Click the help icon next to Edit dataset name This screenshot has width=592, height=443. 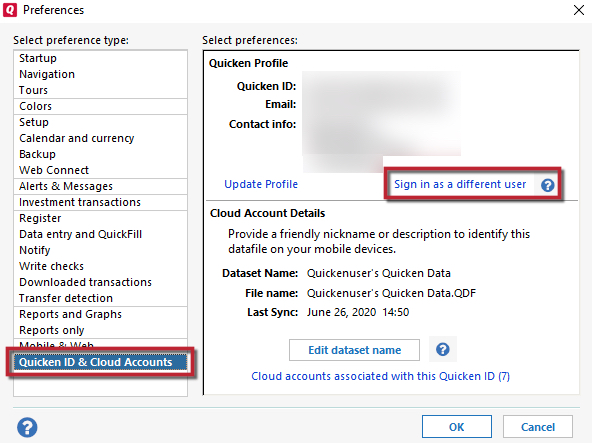442,349
